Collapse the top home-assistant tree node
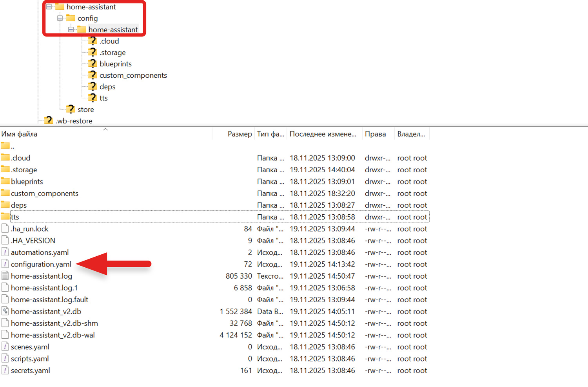The height and width of the screenshot is (387, 588). click(x=49, y=7)
